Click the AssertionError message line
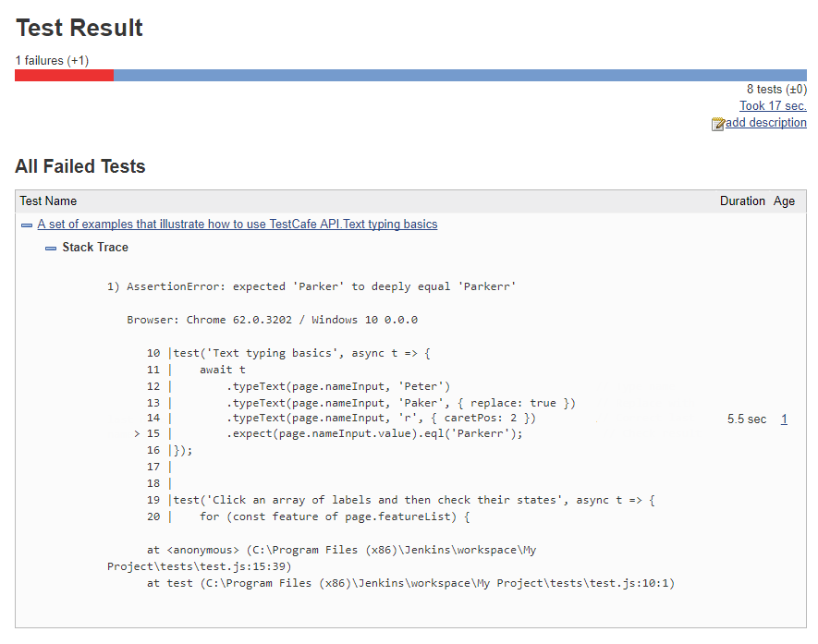The height and width of the screenshot is (644, 818). (311, 286)
